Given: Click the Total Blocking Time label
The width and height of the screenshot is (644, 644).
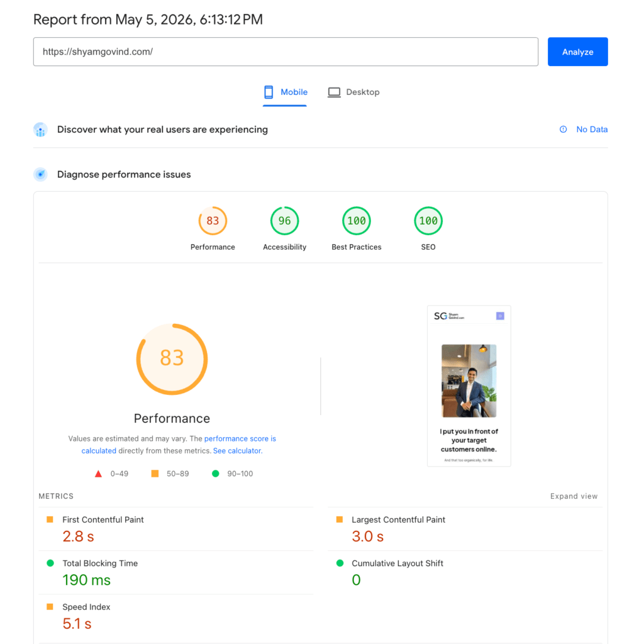Looking at the screenshot, I should tap(100, 563).
